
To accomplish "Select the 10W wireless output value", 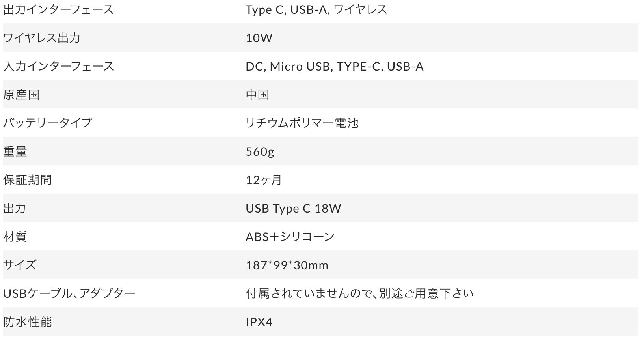I will point(259,38).
